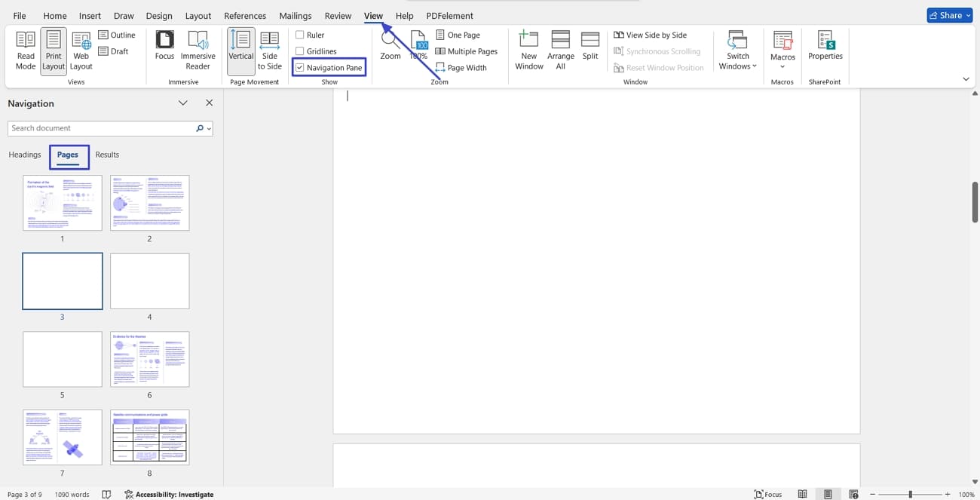Switch to the Headings navigation tab
The height and width of the screenshot is (500, 980).
pyautogui.click(x=24, y=155)
